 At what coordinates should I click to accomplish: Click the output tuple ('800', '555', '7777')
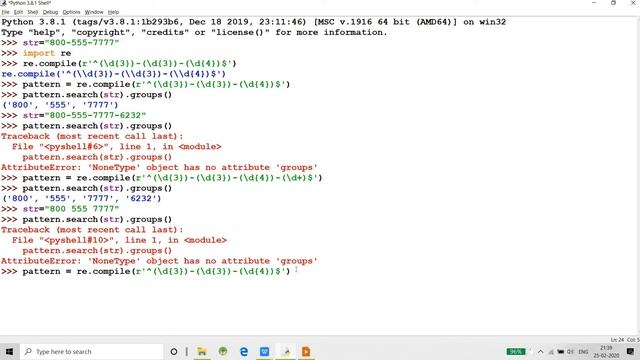point(60,105)
